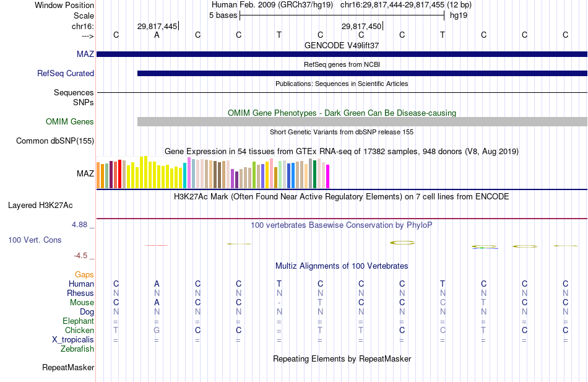
Task: Click the SNPs track label
Action: 84,102
